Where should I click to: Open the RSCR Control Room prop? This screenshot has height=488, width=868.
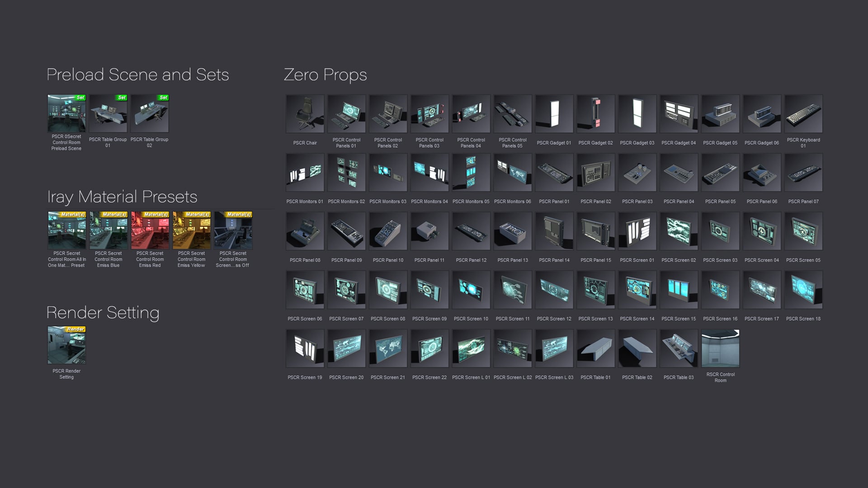point(720,348)
